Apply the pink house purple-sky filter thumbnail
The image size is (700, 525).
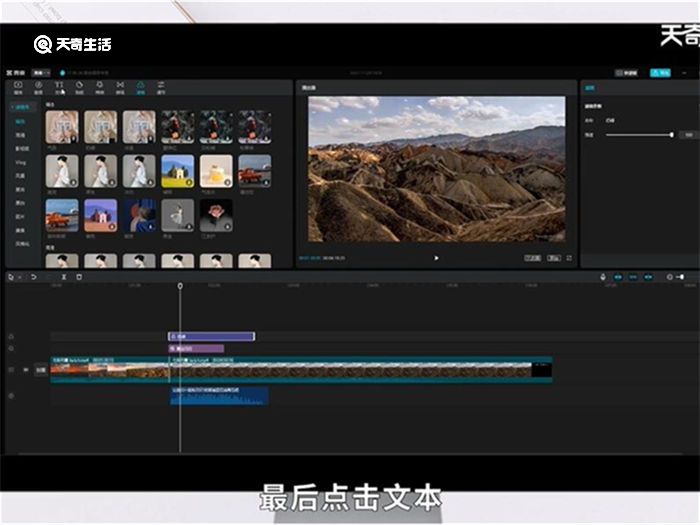pyautogui.click(x=100, y=215)
